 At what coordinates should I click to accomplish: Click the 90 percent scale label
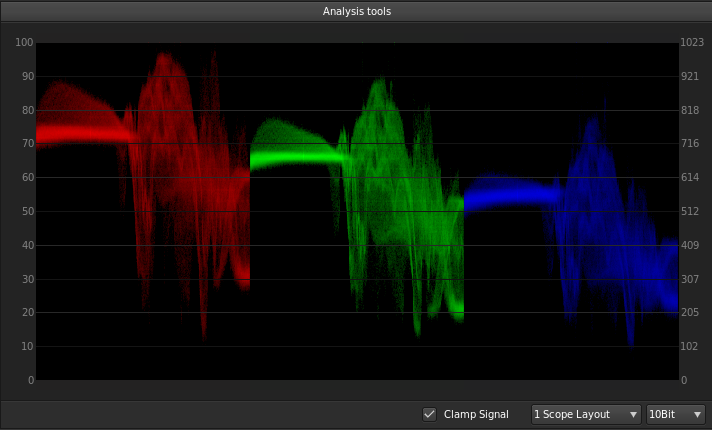pos(28,76)
